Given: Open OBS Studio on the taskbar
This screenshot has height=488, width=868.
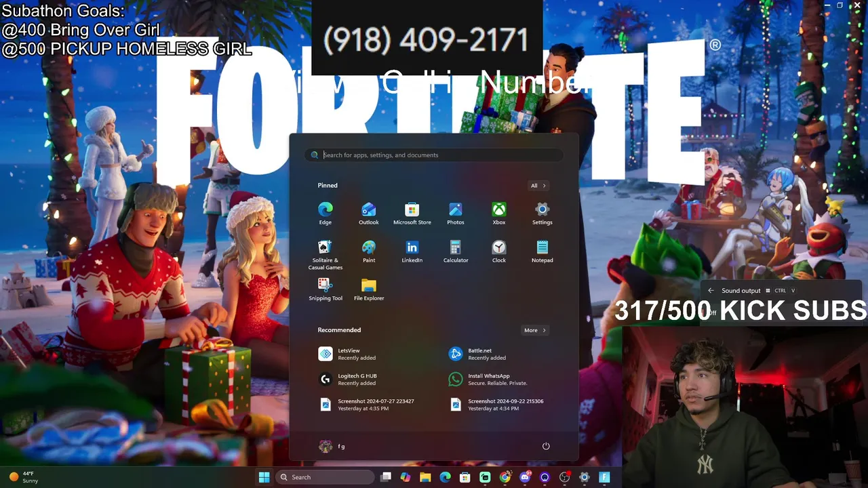Looking at the screenshot, I should [564, 477].
